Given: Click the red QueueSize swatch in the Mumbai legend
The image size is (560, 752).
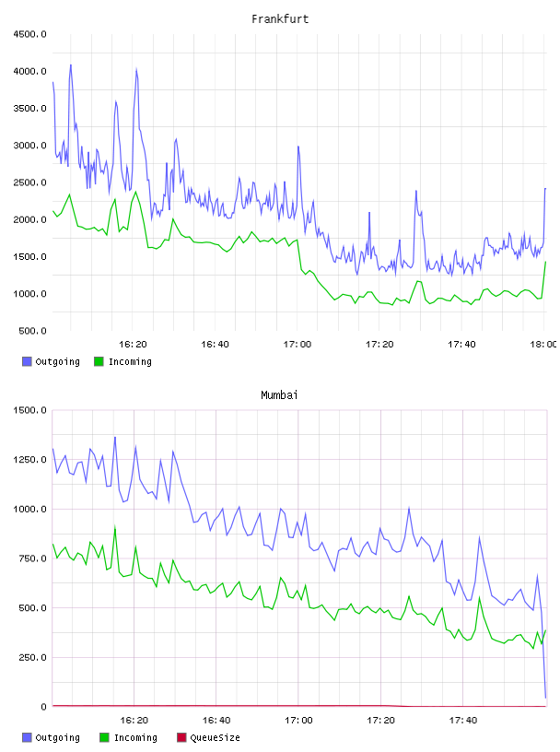Looking at the screenshot, I should 181,737.
